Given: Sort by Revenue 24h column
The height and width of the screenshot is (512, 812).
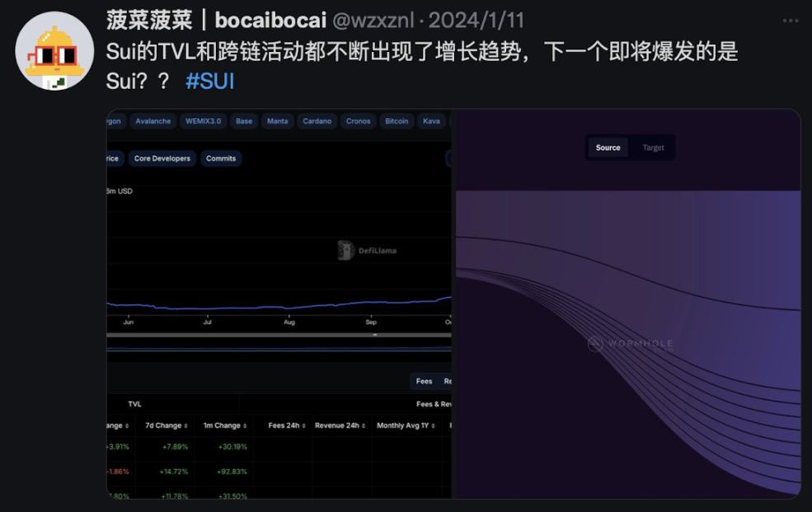Looking at the screenshot, I should (340, 425).
